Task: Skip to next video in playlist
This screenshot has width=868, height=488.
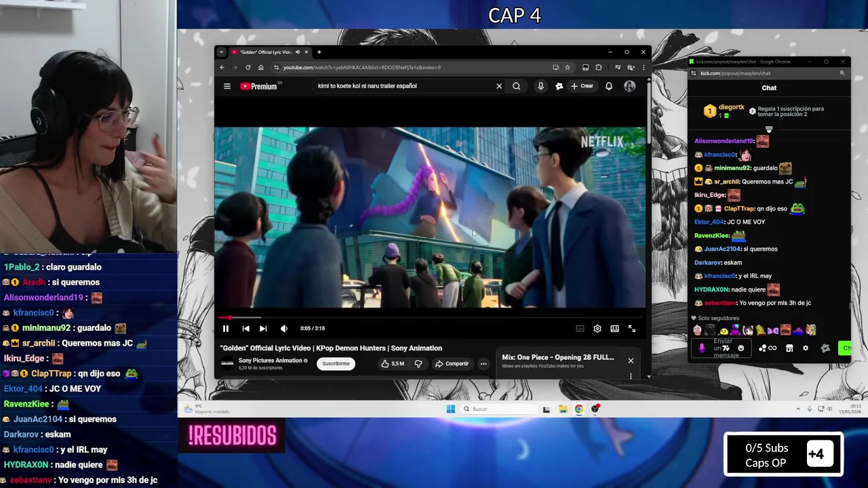Action: (263, 329)
